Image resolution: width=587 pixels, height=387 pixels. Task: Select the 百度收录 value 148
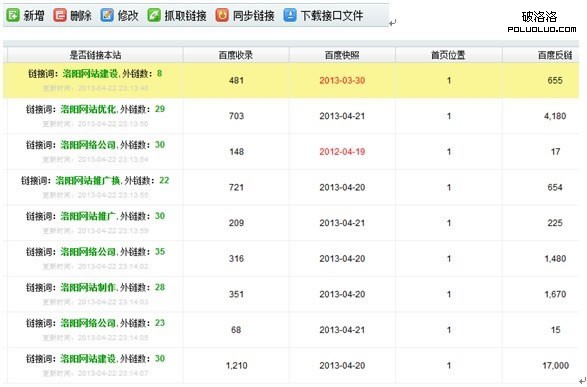pyautogui.click(x=236, y=152)
